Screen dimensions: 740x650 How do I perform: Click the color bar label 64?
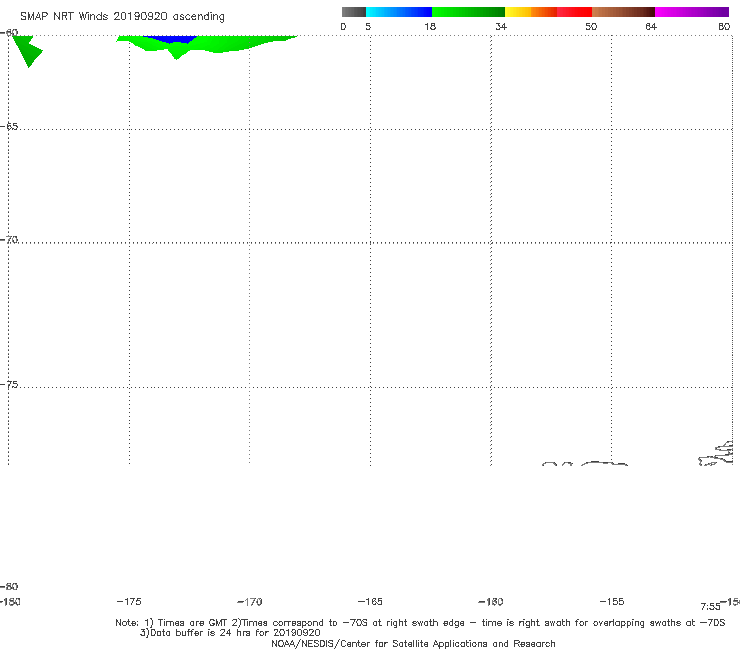click(x=651, y=26)
